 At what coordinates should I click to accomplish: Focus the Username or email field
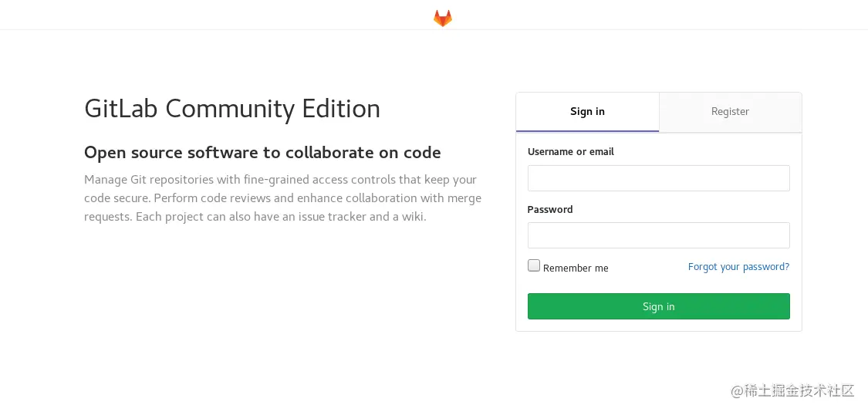coord(658,178)
